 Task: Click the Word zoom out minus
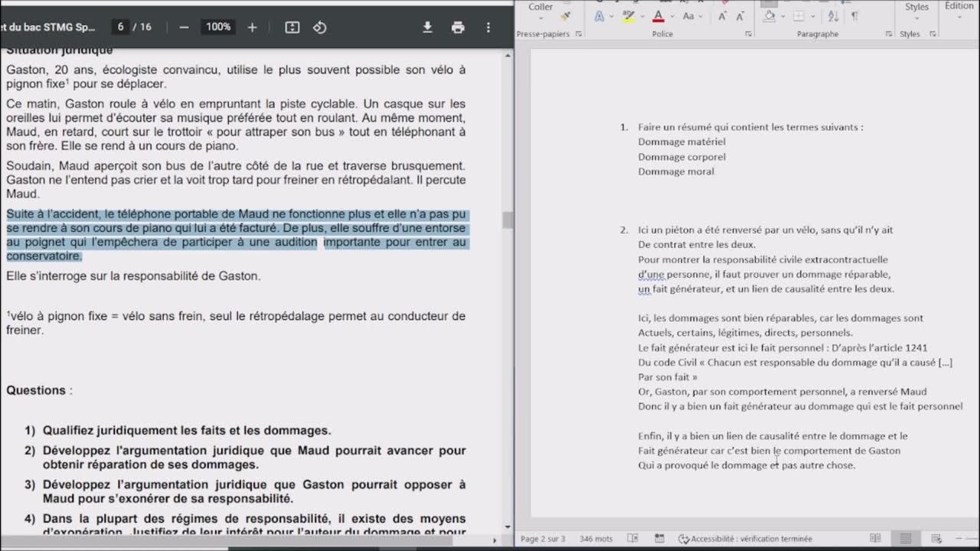coord(959,539)
